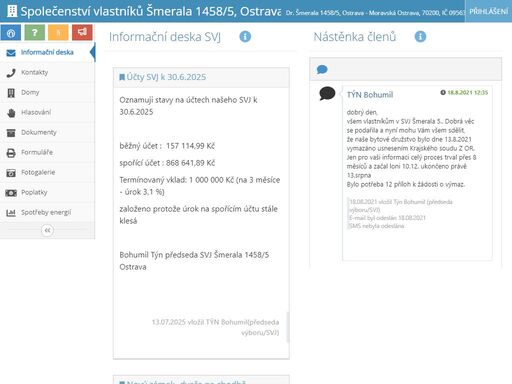Click the banknote icon next to Poplatky
Viewport: 512px width, 384px height.
pyautogui.click(x=11, y=193)
